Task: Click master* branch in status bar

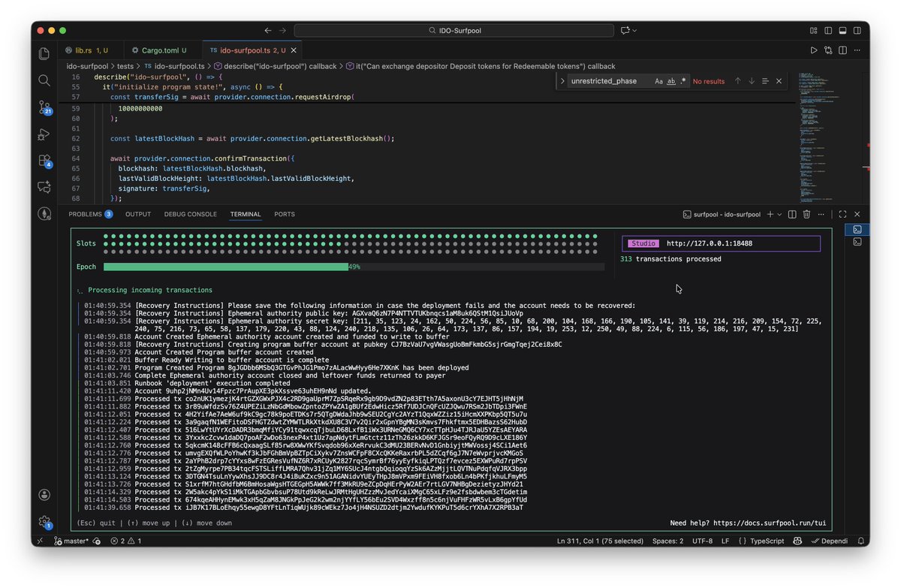Action: coord(71,541)
